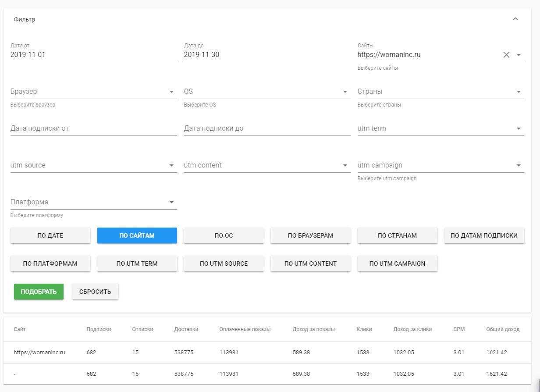Open the Сайты dropdown arrow
Image resolution: width=540 pixels, height=392 pixels.
coord(519,55)
